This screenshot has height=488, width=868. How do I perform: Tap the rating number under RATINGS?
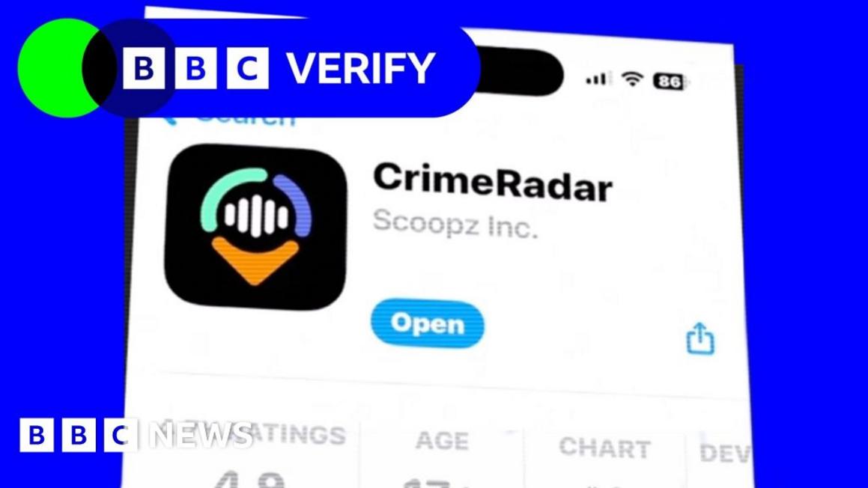click(x=249, y=479)
